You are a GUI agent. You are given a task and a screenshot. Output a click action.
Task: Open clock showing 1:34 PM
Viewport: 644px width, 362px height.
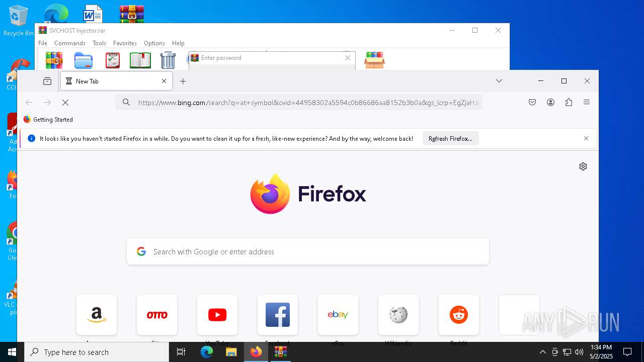[x=601, y=352]
